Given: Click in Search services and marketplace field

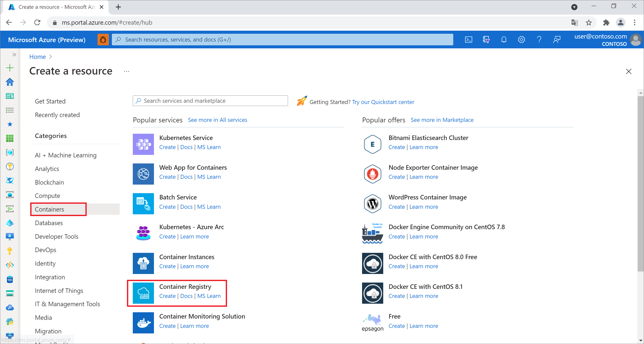Looking at the screenshot, I should click(210, 100).
